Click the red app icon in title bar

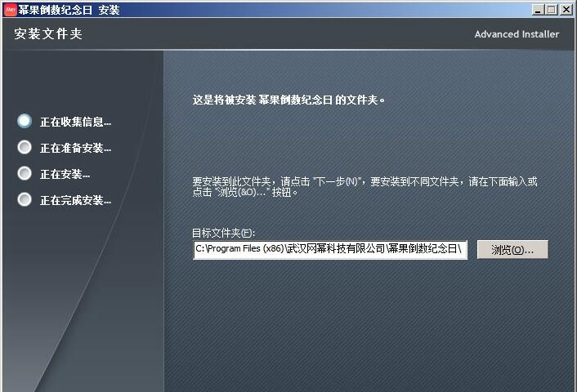pyautogui.click(x=11, y=9)
